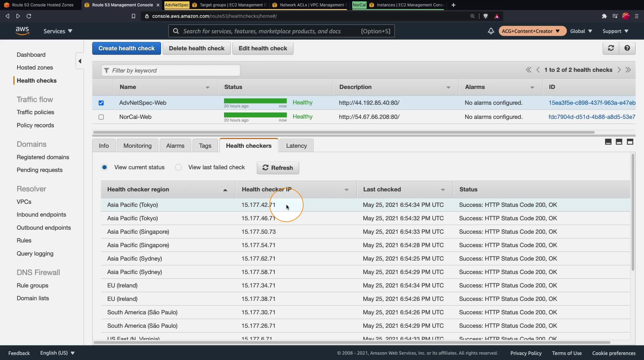Check the NorCal-Web health check
Screen dimensions: 644x360
(101, 117)
